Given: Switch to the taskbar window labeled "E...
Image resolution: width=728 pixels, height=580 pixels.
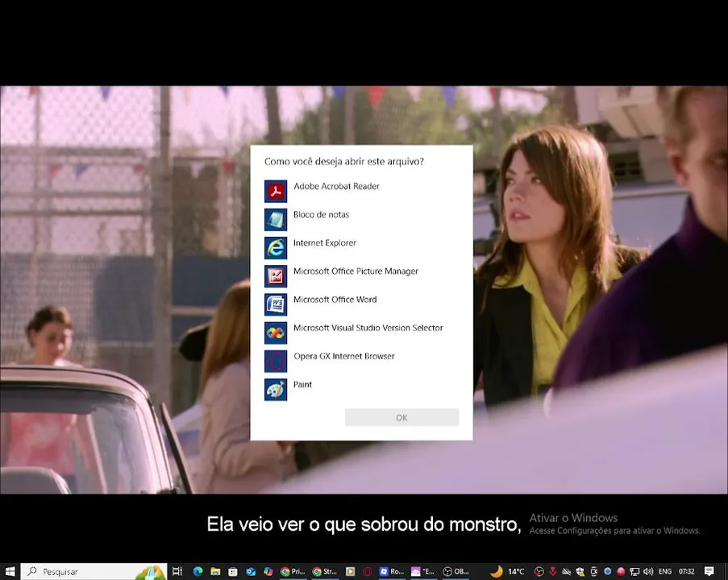Looking at the screenshot, I should pyautogui.click(x=423, y=571).
